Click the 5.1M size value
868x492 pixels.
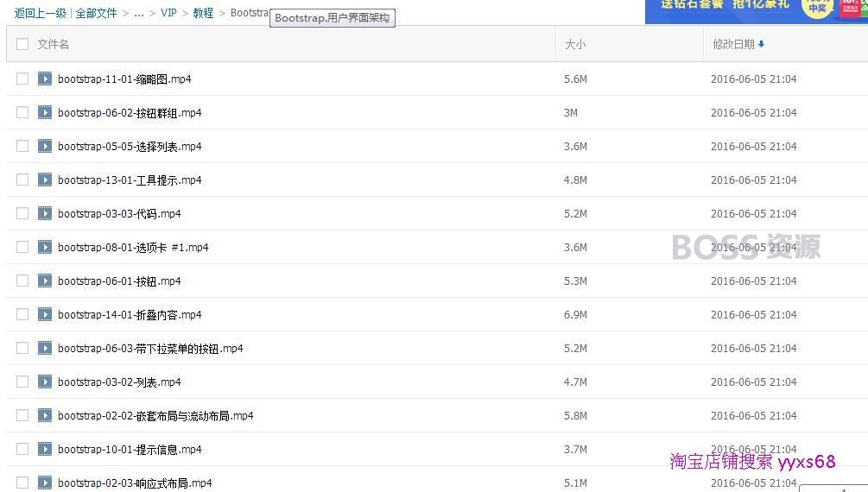(576, 483)
